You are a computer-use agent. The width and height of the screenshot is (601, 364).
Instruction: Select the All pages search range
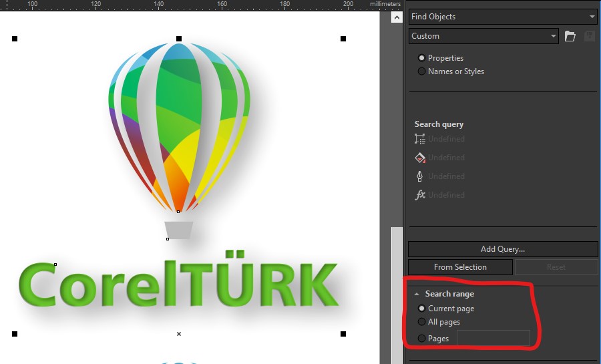coord(421,322)
